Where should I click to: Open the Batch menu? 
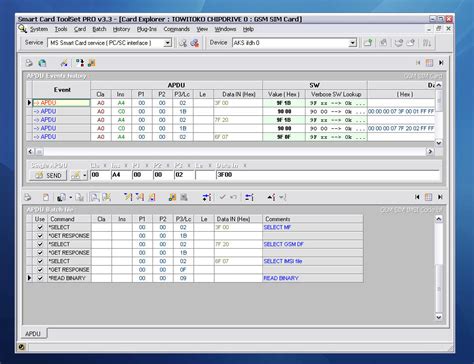(99, 29)
